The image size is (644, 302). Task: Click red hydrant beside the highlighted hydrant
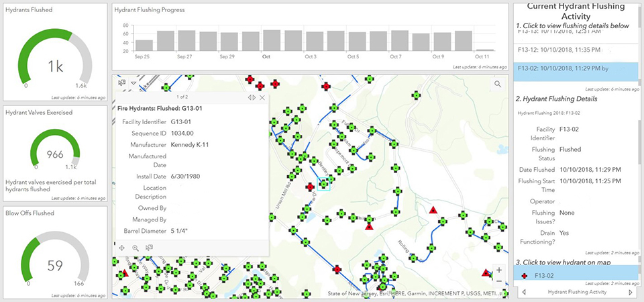pos(311,187)
